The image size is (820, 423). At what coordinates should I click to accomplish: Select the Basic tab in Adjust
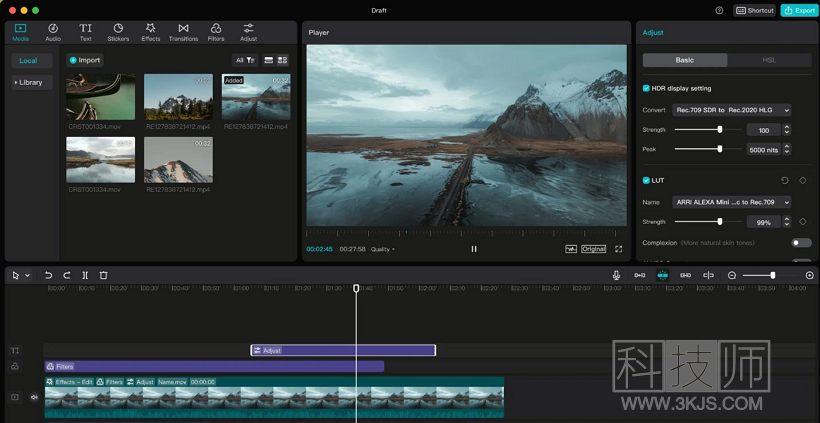685,60
